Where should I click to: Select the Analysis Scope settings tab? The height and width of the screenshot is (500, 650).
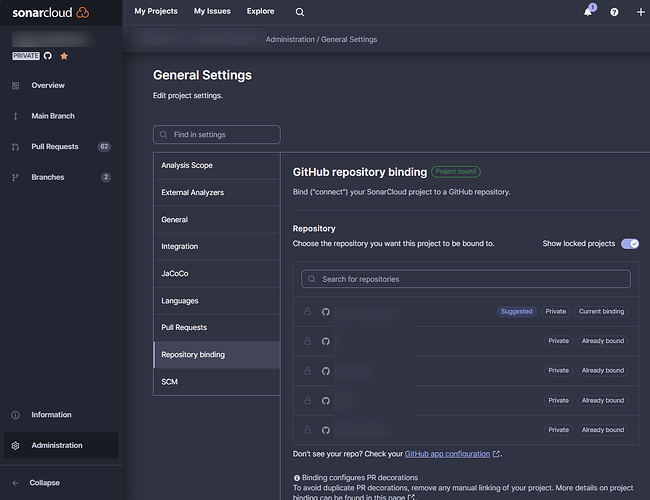click(x=217, y=165)
